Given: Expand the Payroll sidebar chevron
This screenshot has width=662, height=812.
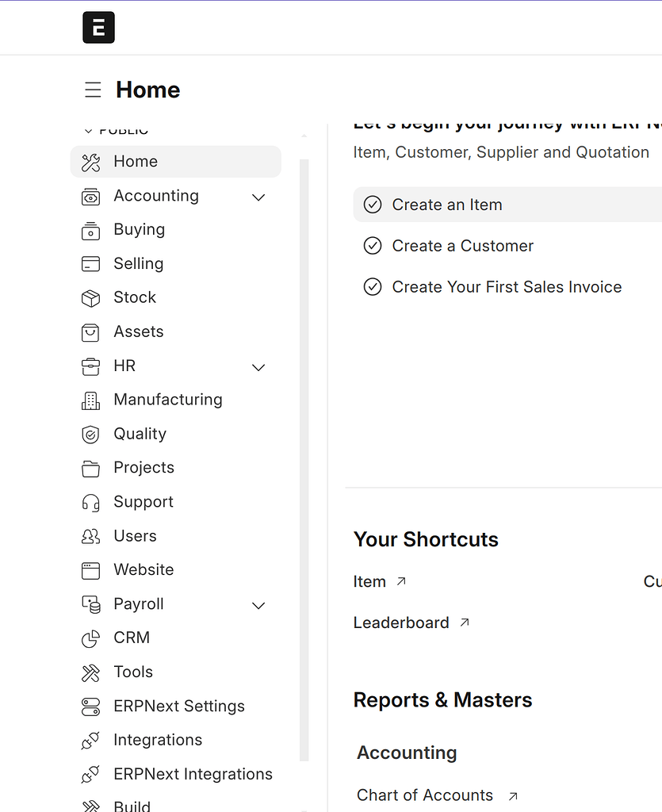Looking at the screenshot, I should point(258,606).
